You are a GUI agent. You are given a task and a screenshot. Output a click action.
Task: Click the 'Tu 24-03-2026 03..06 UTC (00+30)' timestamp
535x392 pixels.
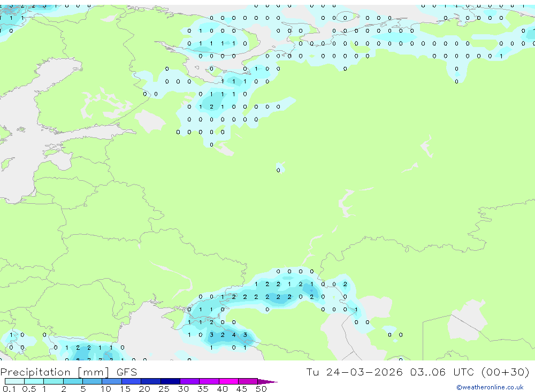tap(418, 372)
